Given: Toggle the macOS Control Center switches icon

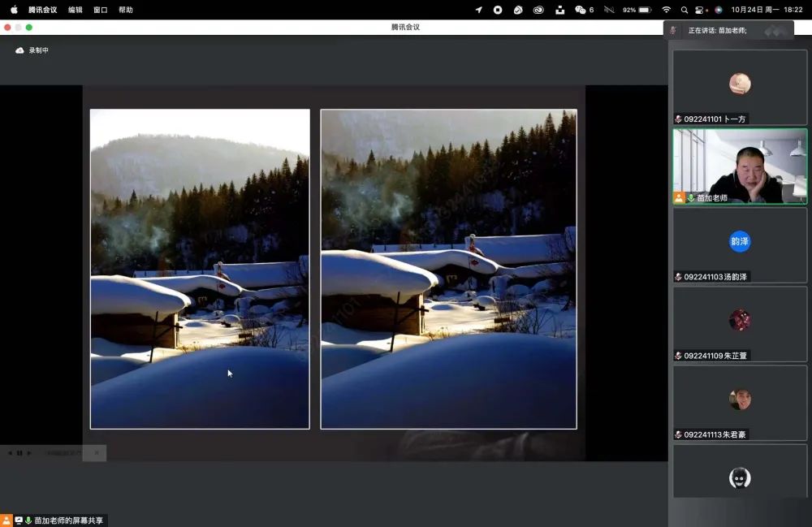Looking at the screenshot, I should [701, 10].
